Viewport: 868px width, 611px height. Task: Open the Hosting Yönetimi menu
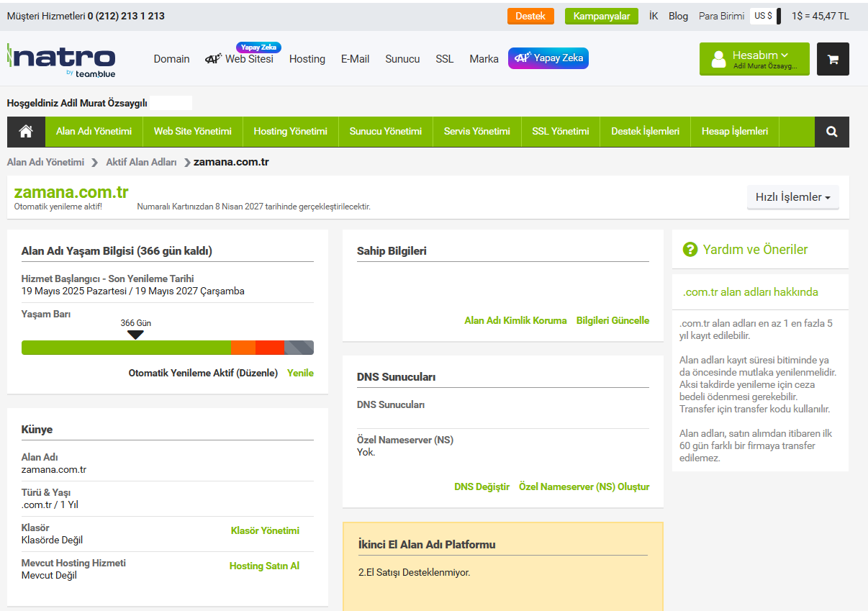[290, 132]
